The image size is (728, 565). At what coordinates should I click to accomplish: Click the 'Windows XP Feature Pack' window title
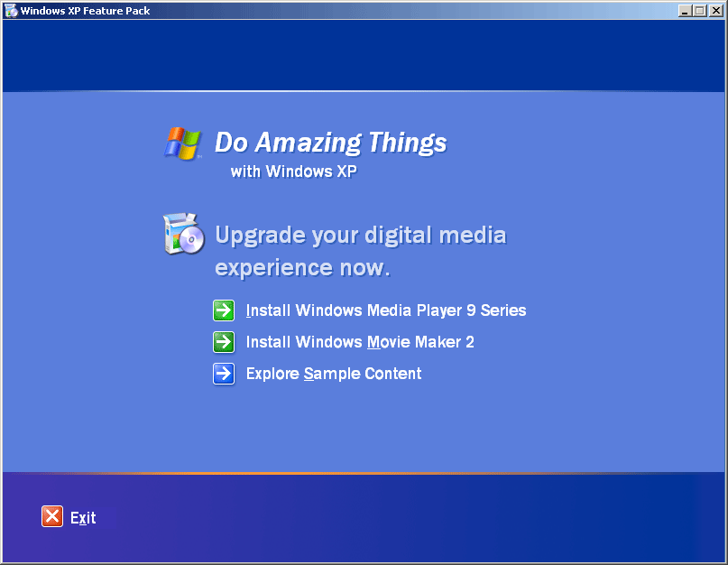tap(85, 11)
